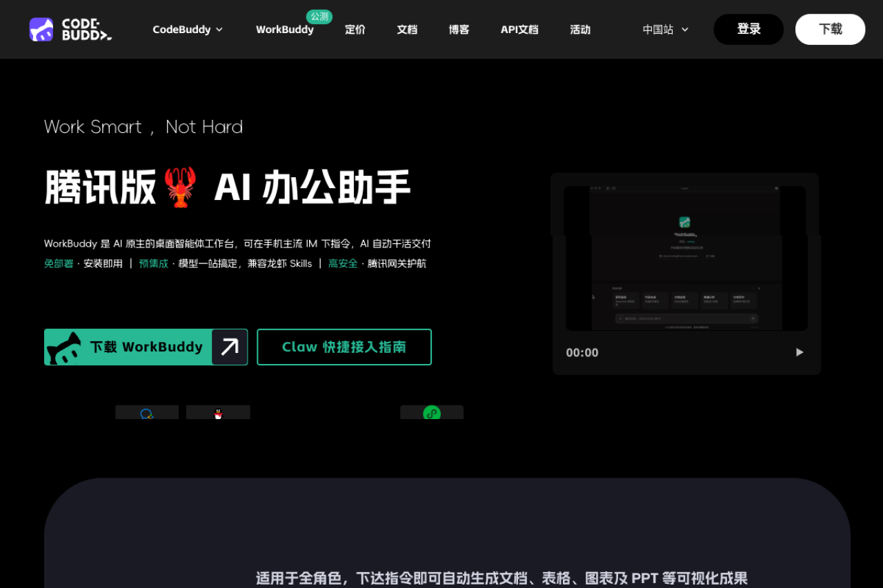Click the QQ penguin icon tile
883x588 pixels.
[218, 412]
